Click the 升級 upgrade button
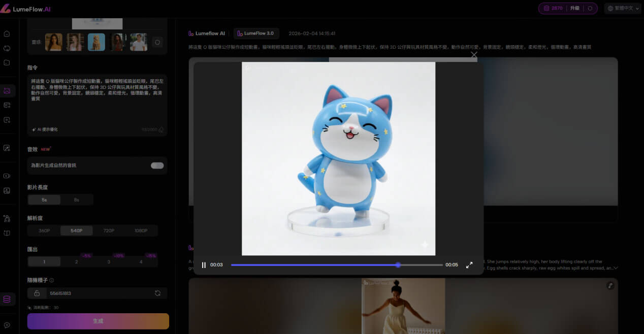 (574, 9)
